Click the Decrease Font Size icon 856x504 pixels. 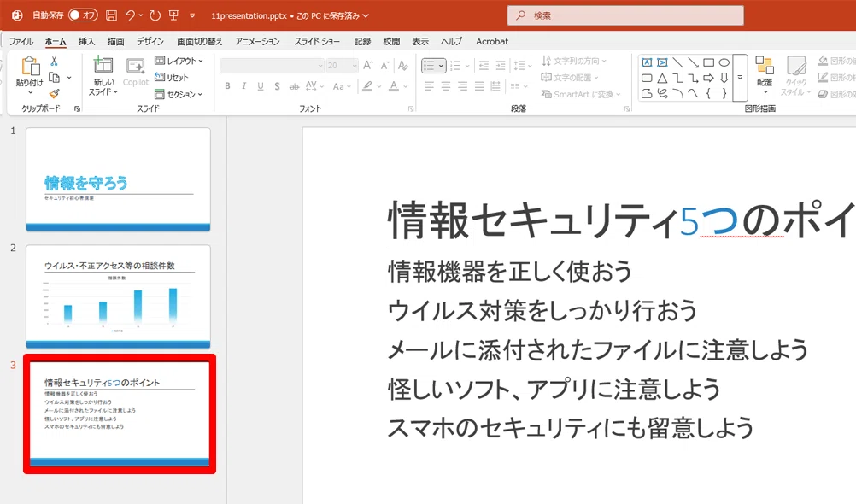click(x=385, y=66)
